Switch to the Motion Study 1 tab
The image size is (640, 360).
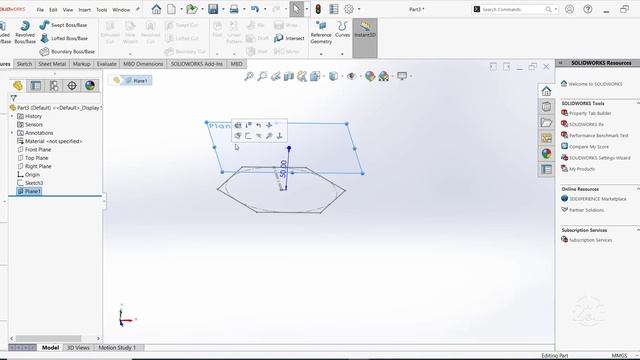coord(117,348)
